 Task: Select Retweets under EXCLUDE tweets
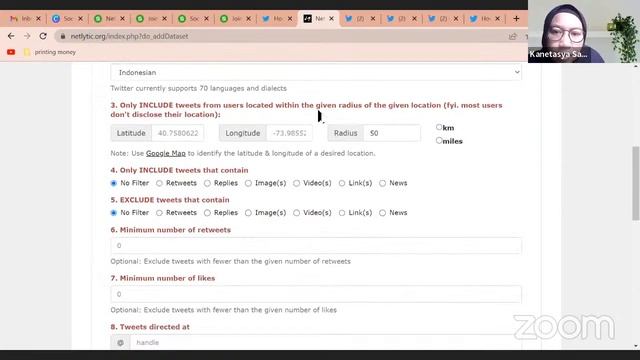coord(159,213)
